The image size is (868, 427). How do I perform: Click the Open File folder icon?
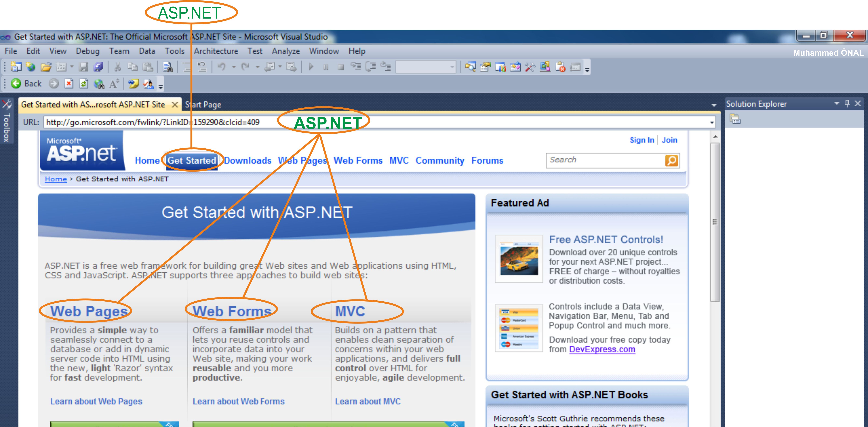point(46,67)
